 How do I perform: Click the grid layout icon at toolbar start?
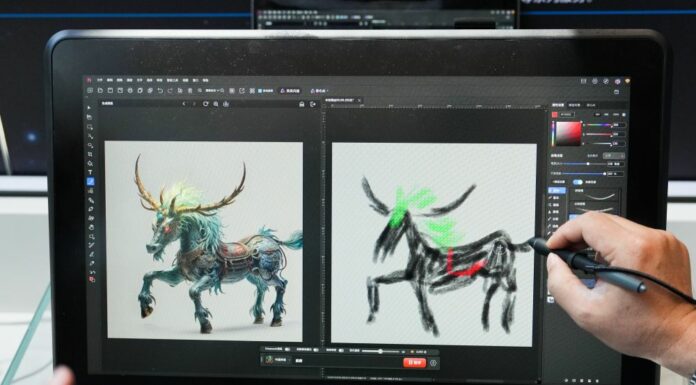(x=90, y=91)
